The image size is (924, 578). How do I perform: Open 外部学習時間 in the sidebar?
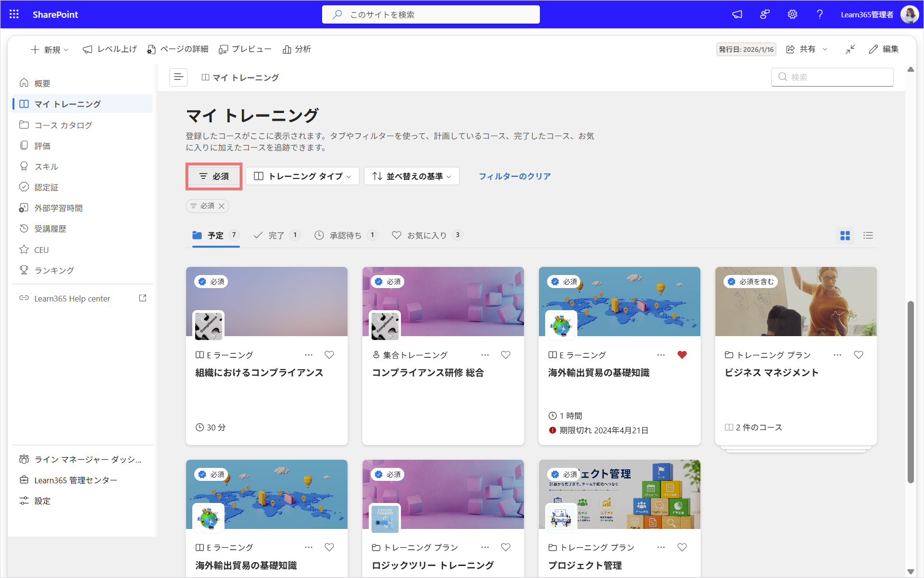(x=83, y=208)
